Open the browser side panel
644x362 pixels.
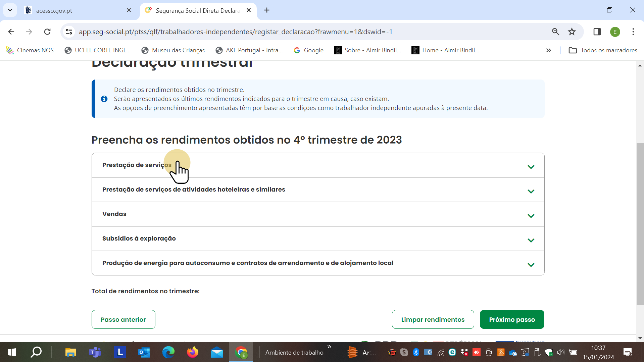click(597, 32)
